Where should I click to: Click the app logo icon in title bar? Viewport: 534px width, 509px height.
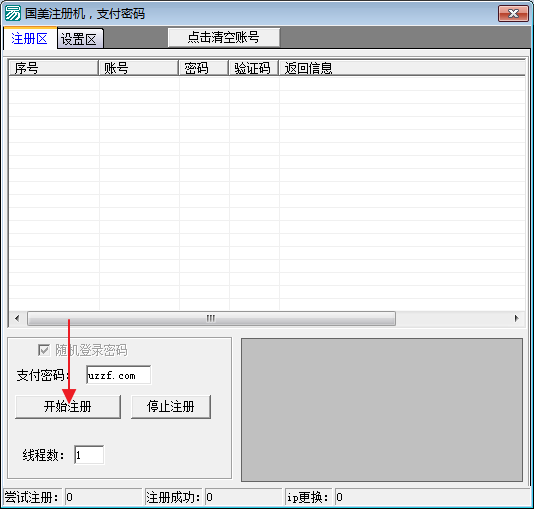click(x=13, y=13)
